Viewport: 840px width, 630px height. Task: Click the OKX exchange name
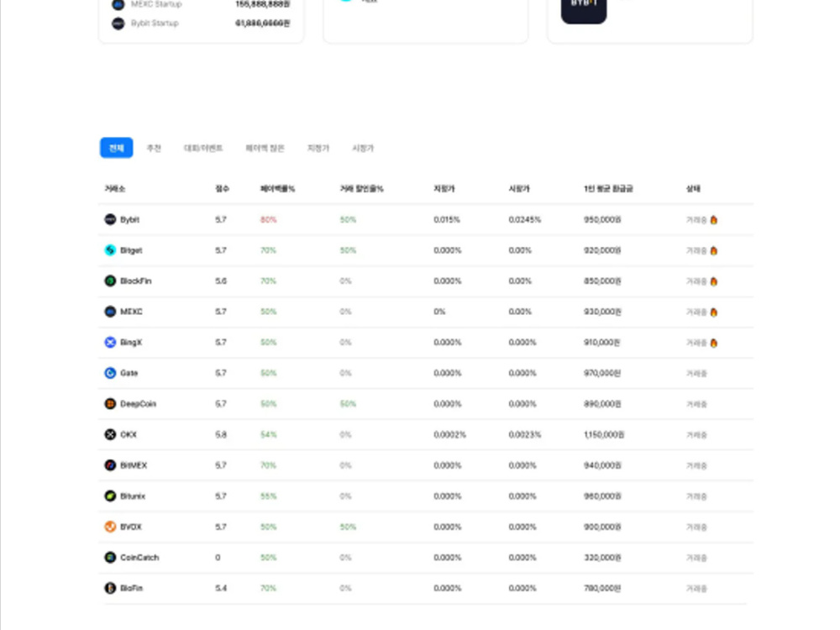click(129, 434)
